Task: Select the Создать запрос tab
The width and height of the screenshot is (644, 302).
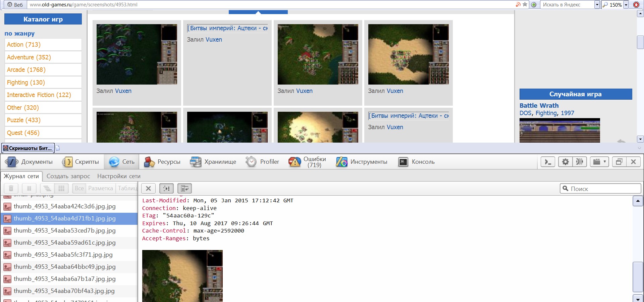Action: pos(68,176)
